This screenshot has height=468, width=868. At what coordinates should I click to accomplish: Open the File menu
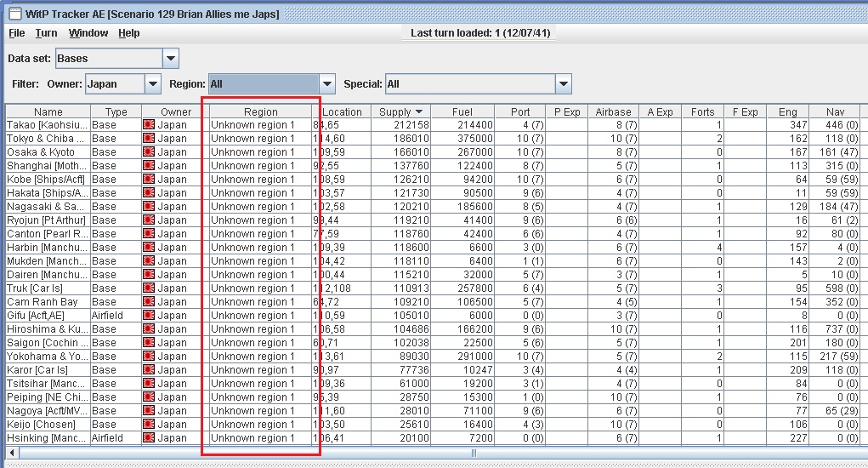pyautogui.click(x=17, y=33)
